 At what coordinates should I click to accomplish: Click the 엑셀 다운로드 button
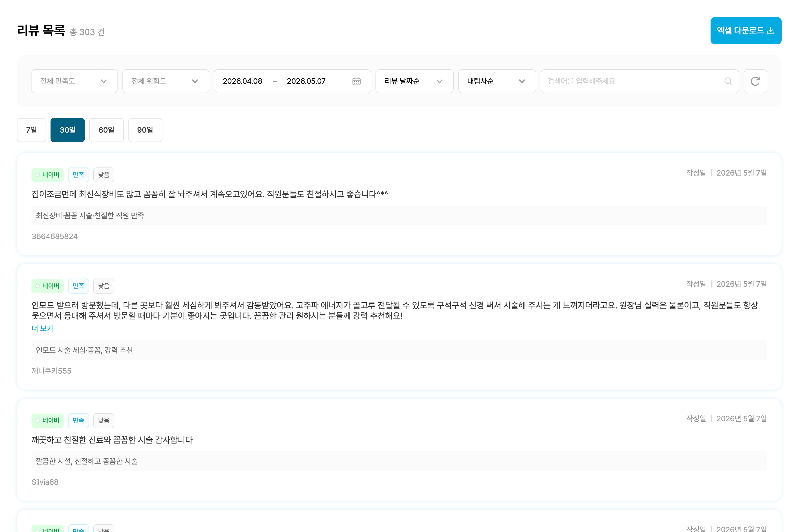coord(745,31)
